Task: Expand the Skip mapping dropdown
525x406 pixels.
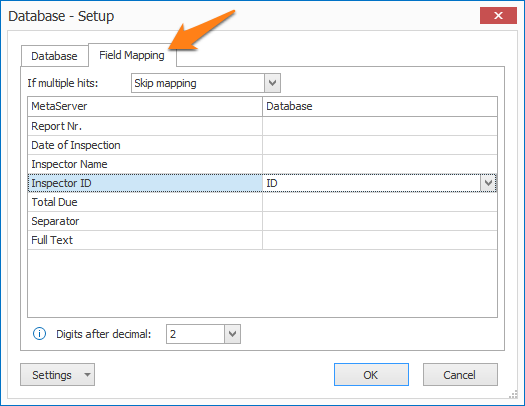Action: point(272,83)
